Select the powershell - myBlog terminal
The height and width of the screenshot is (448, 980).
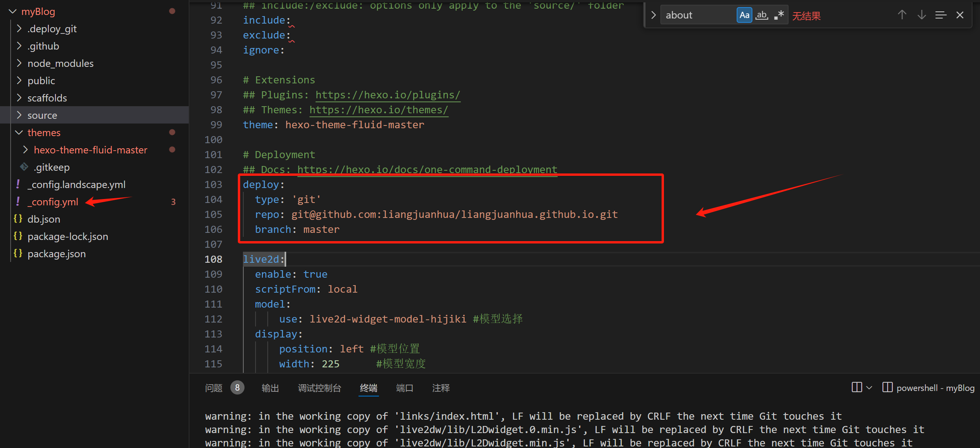coord(929,388)
